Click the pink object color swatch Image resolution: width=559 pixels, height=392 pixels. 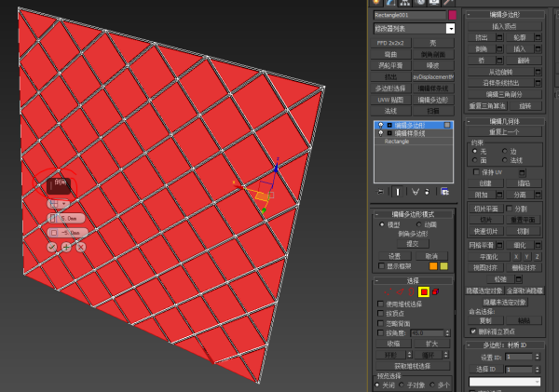[x=453, y=16]
